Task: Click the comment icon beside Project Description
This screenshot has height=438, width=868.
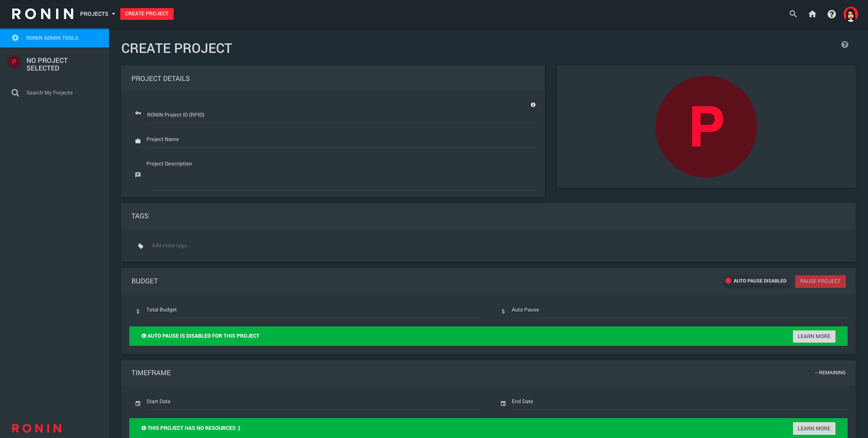Action: click(x=138, y=175)
